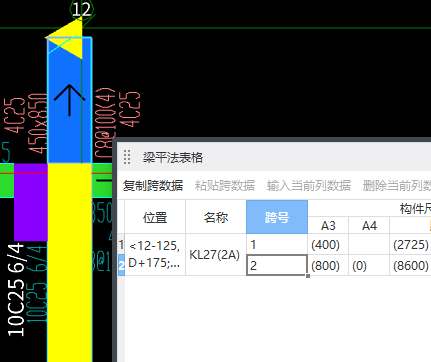Click the white 10C25 6/4 annotation
This screenshot has height=362, width=431.
pyautogui.click(x=16, y=289)
